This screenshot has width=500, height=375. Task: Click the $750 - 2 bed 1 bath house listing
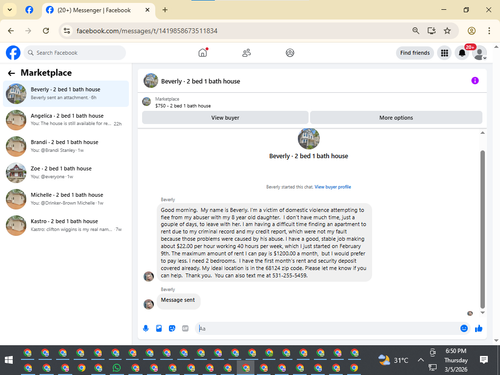tap(183, 106)
